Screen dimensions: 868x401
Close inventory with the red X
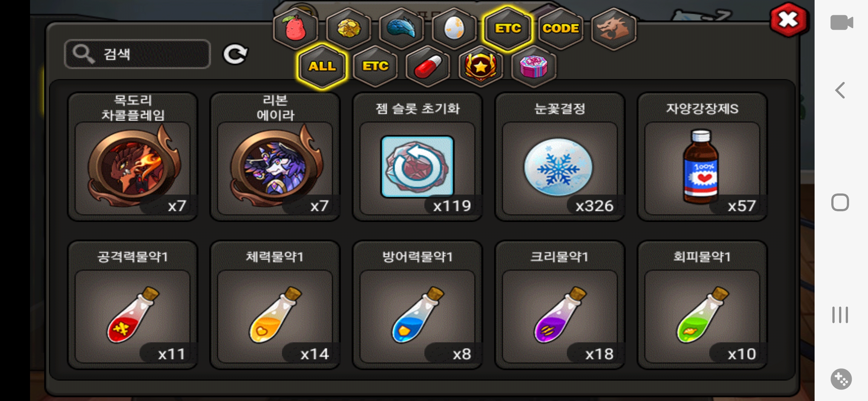pyautogui.click(x=788, y=20)
